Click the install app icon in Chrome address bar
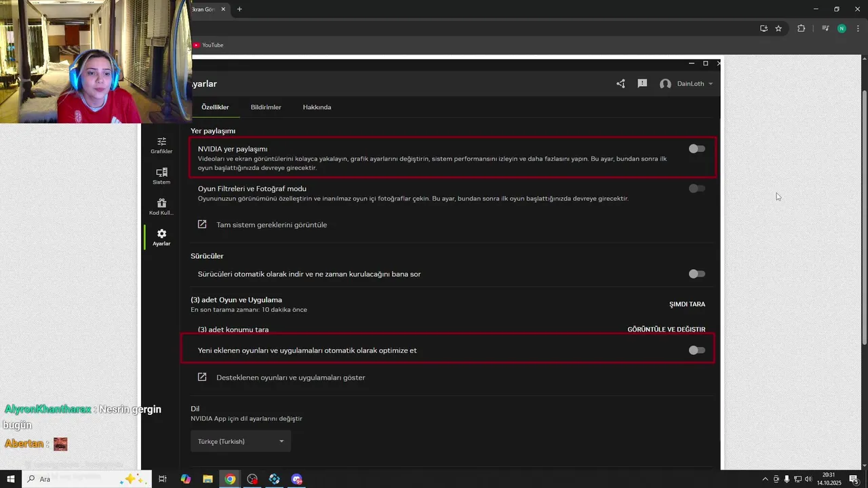Image resolution: width=868 pixels, height=488 pixels. (764, 28)
